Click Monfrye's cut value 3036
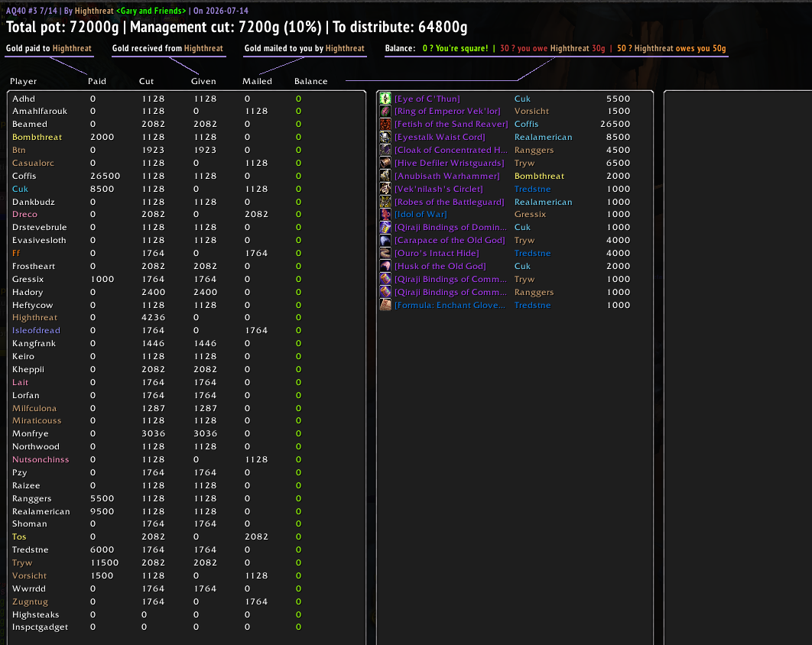This screenshot has width=812, height=645. (x=153, y=433)
